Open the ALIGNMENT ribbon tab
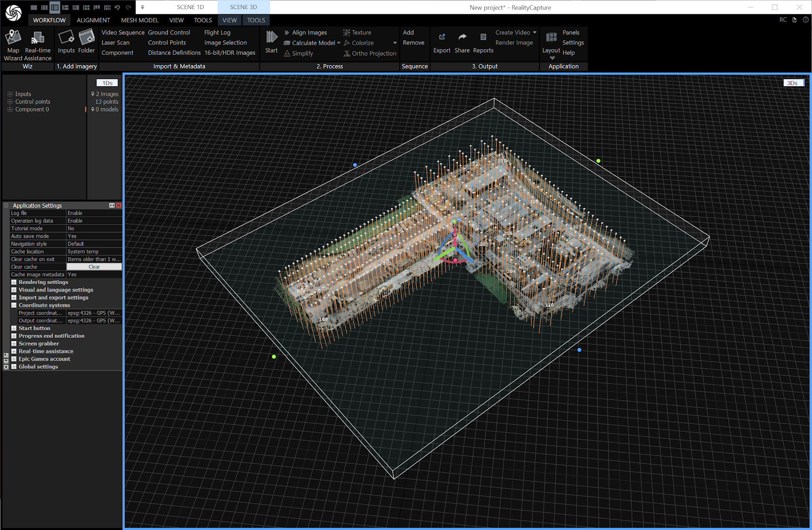Screen dimensions: 812x530 (93, 20)
